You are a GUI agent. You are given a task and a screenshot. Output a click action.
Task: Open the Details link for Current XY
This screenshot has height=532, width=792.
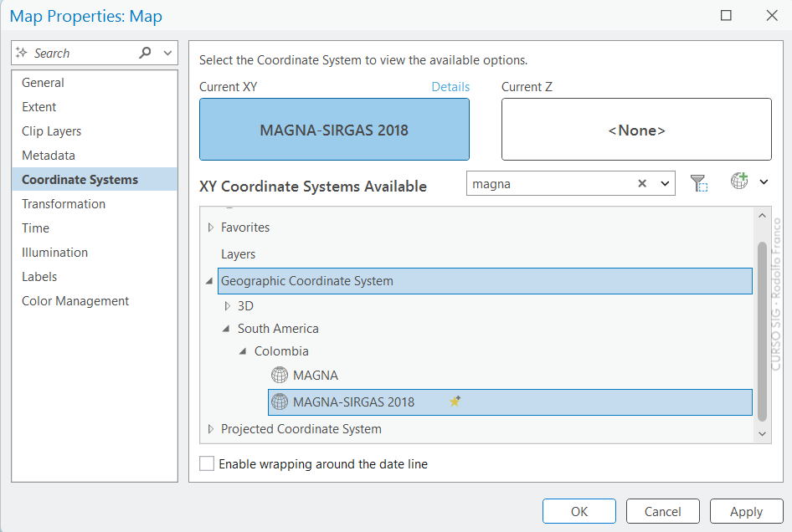point(450,87)
